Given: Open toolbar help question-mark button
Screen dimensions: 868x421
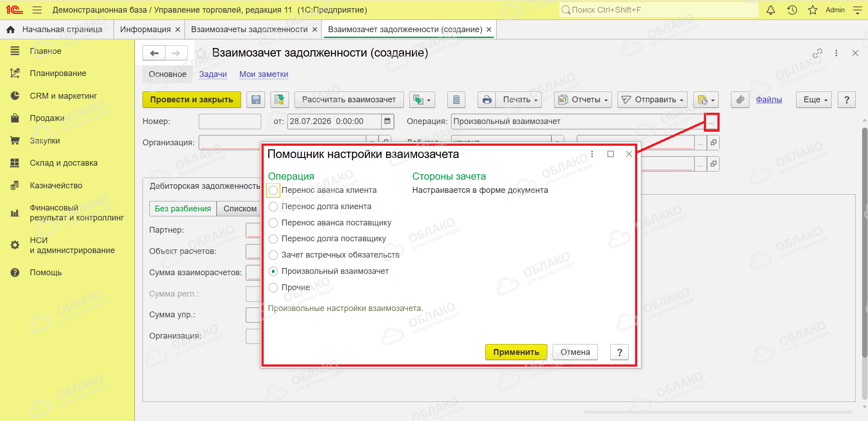Looking at the screenshot, I should click(847, 100).
